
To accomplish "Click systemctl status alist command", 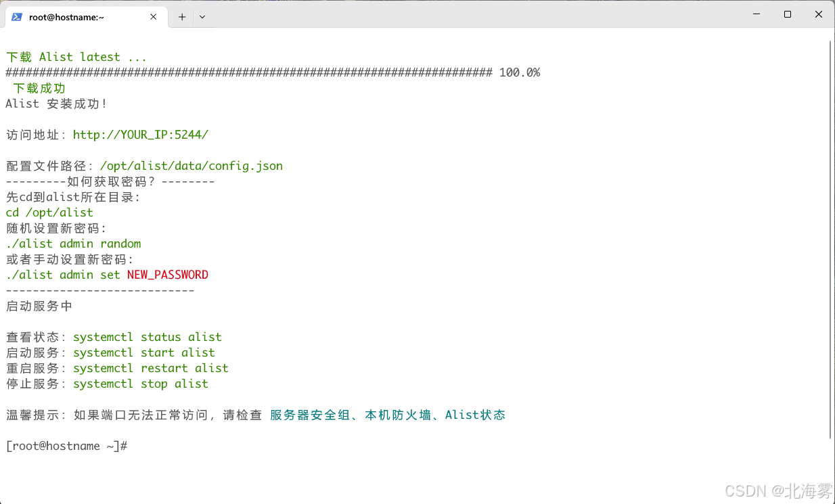I will tap(148, 337).
